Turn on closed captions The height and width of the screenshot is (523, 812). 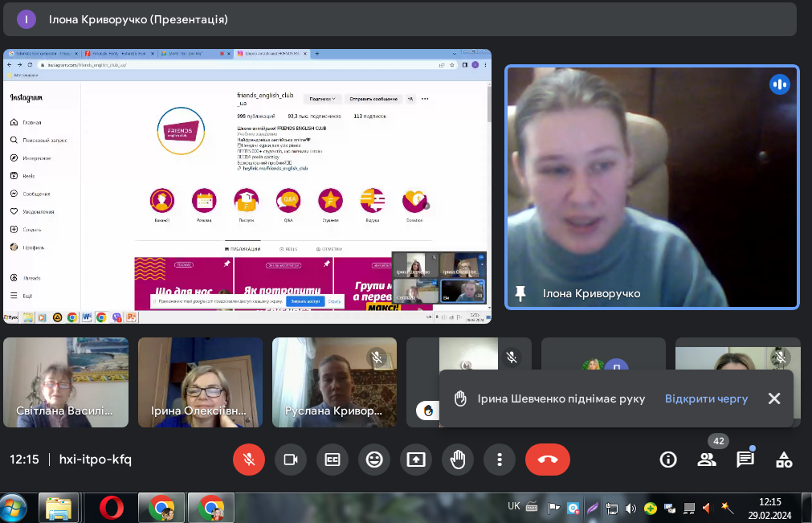[x=333, y=460]
